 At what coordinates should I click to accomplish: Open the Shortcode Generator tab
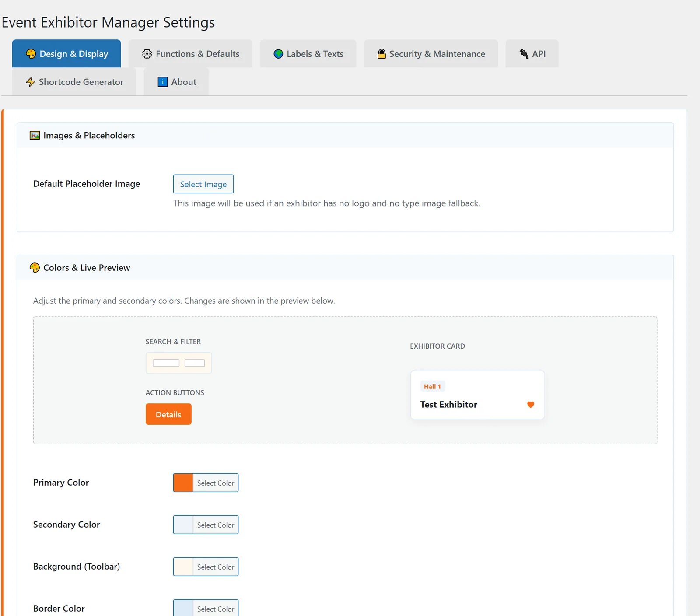coord(74,81)
